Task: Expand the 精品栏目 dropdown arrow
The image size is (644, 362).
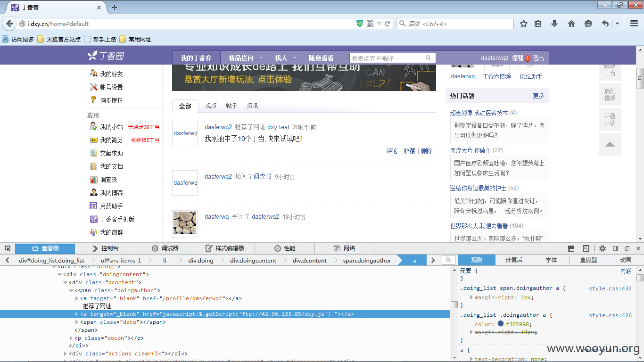Action: point(261,58)
